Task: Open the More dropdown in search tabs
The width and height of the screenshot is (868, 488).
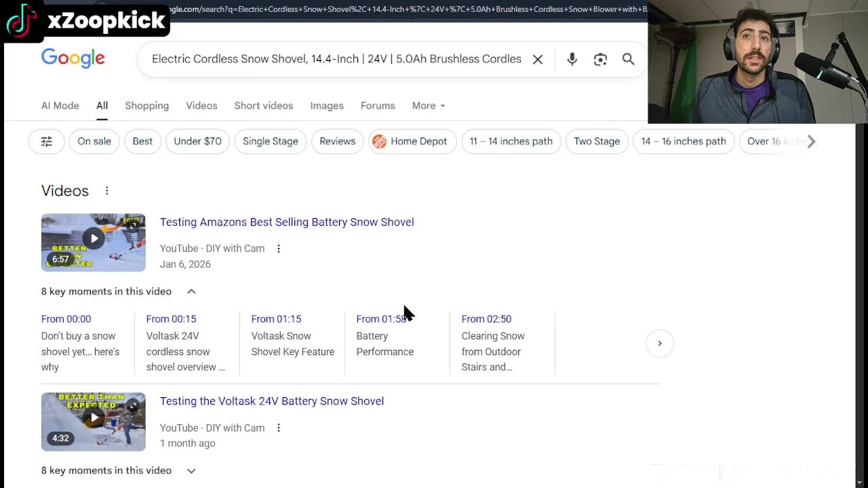Action: tap(429, 106)
